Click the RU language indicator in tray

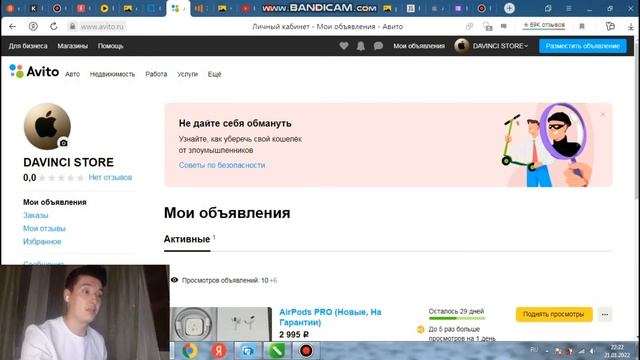point(533,350)
